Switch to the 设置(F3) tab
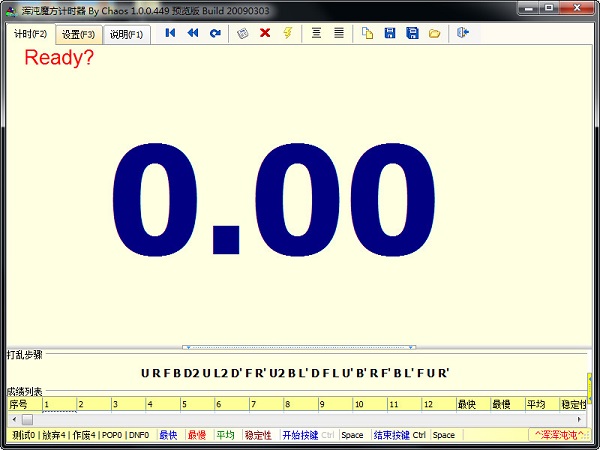Screen dimensions: 600x450 click(78, 34)
